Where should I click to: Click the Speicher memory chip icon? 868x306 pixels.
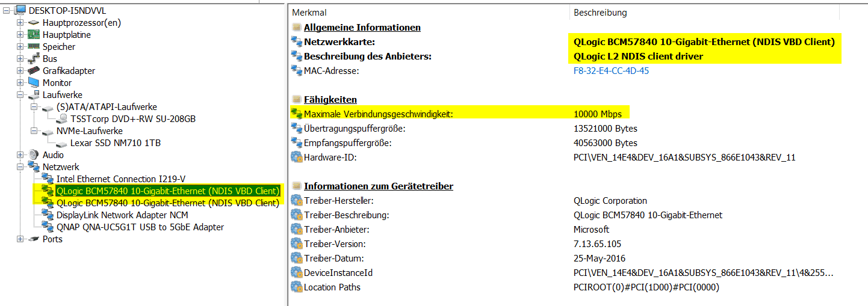click(34, 47)
